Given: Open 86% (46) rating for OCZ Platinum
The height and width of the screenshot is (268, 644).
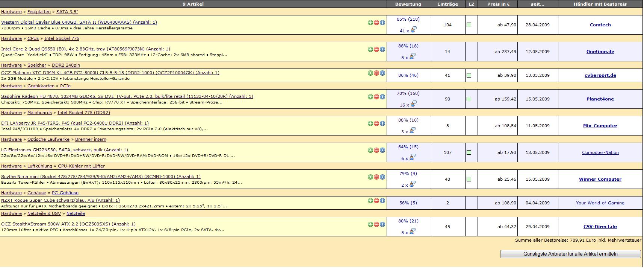Looking at the screenshot, I should pyautogui.click(x=408, y=75).
